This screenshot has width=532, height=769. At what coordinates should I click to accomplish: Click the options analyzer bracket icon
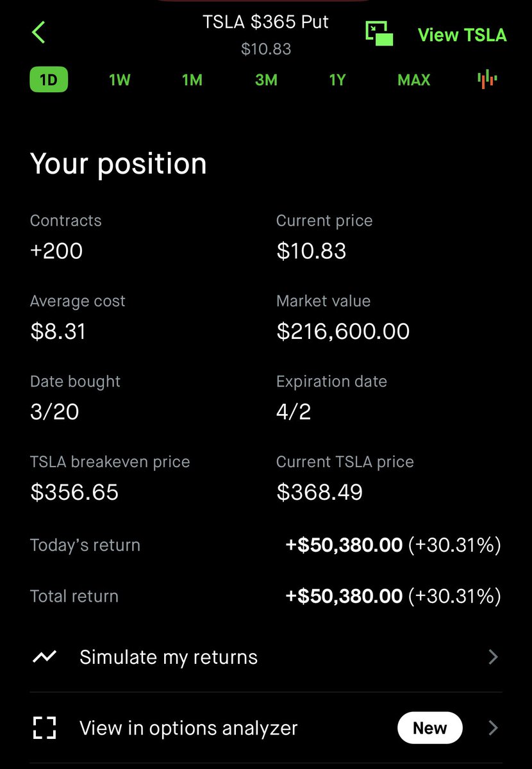pos(44,728)
